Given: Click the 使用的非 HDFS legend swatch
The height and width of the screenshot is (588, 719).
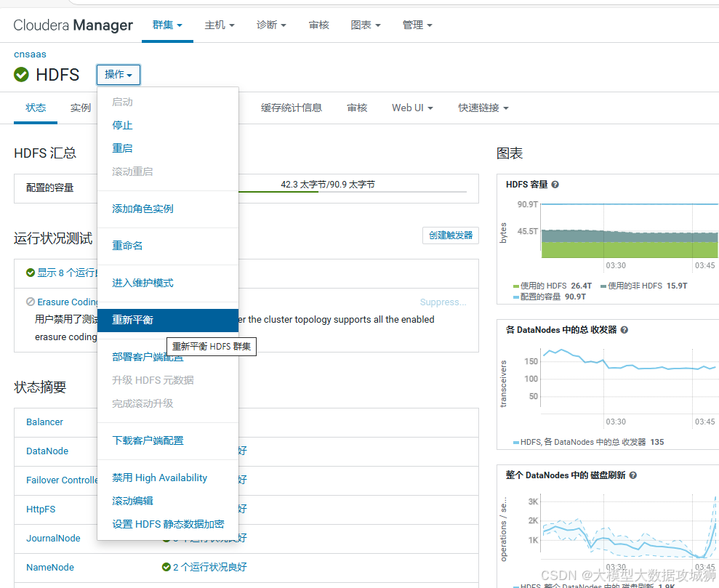Looking at the screenshot, I should (x=603, y=286).
